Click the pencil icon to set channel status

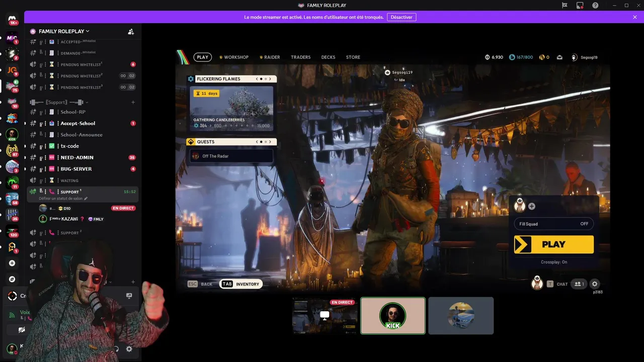pos(86,199)
